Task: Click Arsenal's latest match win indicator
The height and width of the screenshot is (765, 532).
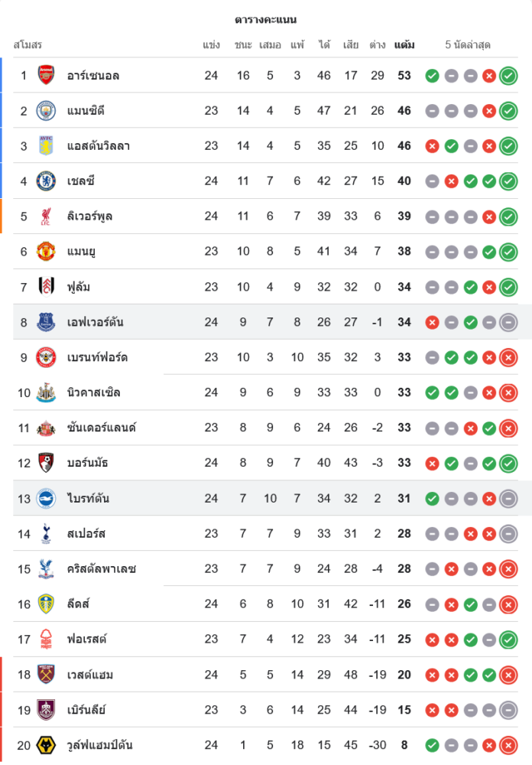Action: pos(508,76)
